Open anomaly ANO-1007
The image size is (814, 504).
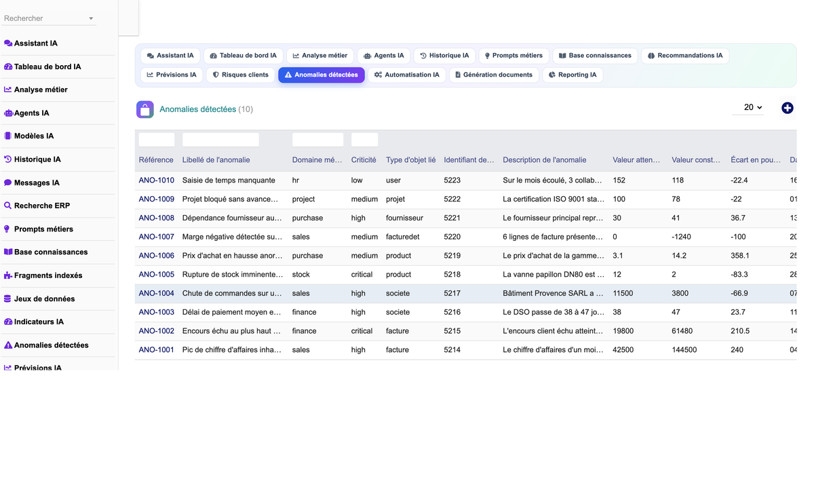[x=156, y=237]
